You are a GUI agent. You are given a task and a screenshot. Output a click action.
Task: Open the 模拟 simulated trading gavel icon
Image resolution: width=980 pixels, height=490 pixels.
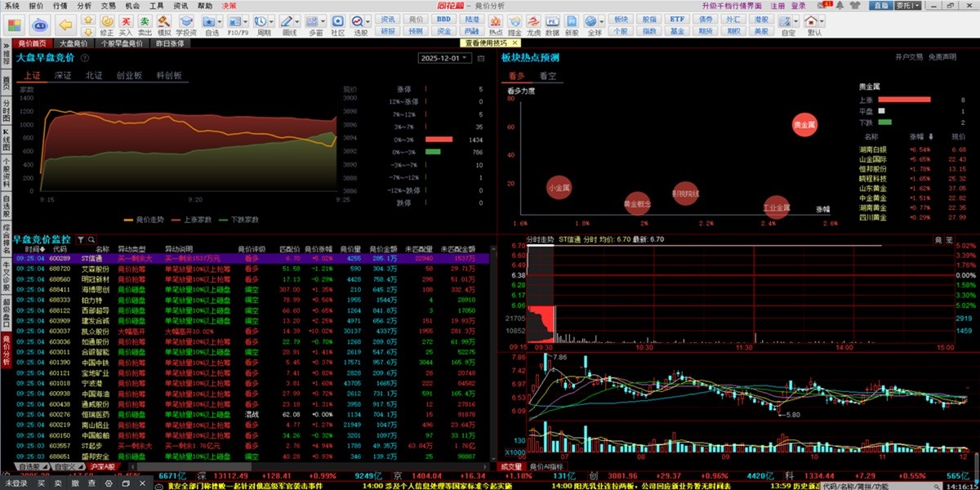point(164,23)
